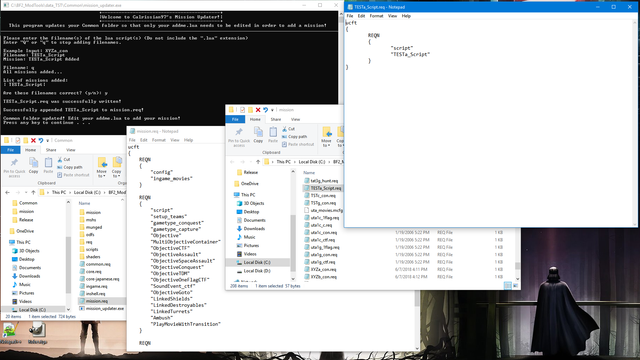Click 'This PC' breadcrumb in Common window
This screenshot has height=360, width=640.
tap(59, 192)
